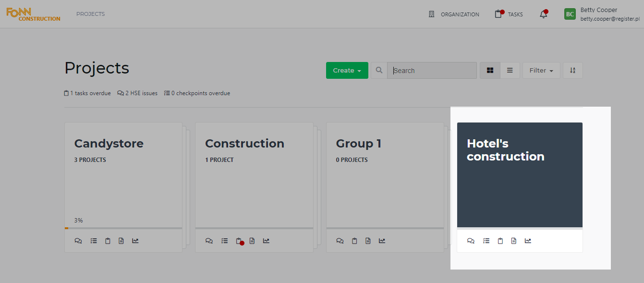Image resolution: width=644 pixels, height=283 pixels.
Task: Open chart statistics icon on Hotel's construction card
Action: point(528,241)
